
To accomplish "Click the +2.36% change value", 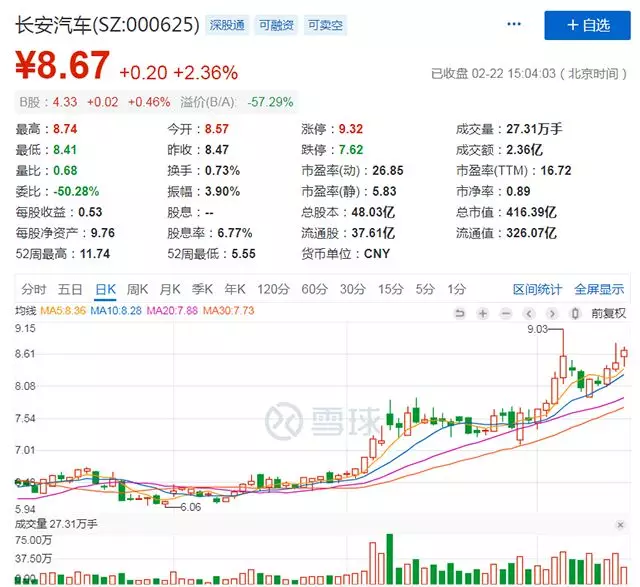I will click(206, 73).
